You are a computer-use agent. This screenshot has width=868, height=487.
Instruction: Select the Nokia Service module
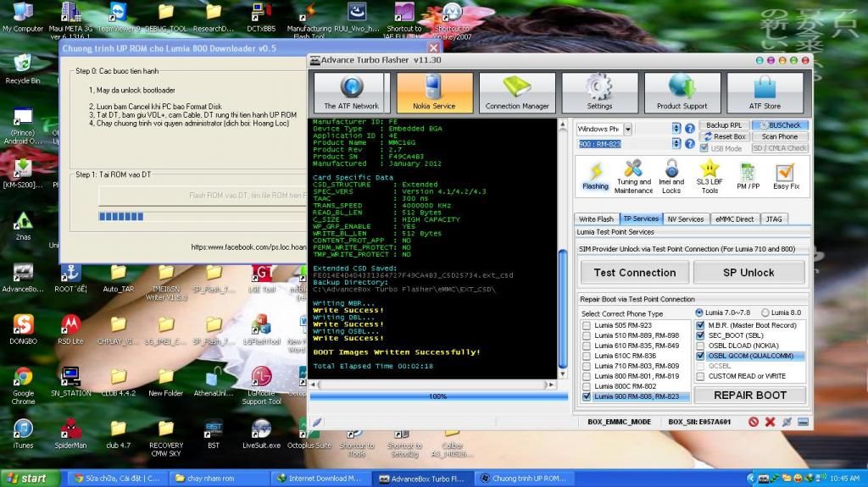434,92
